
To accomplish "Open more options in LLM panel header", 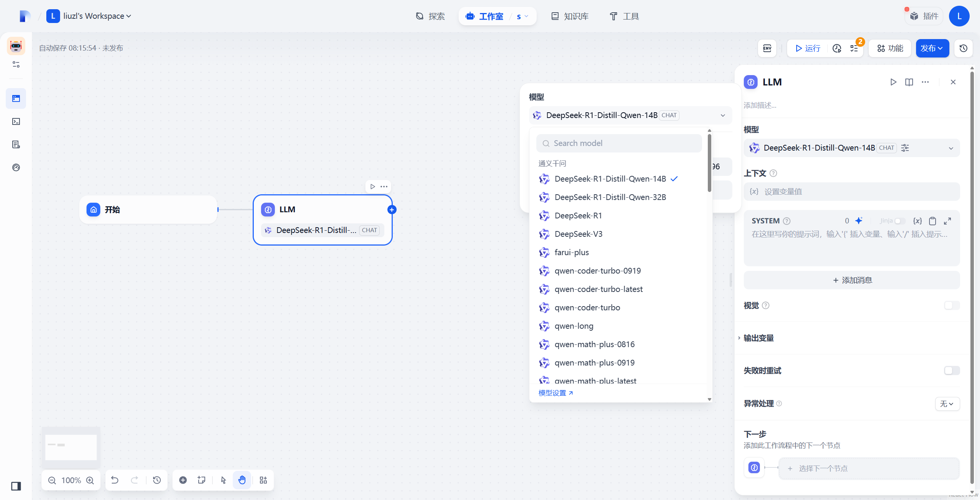I will pos(925,82).
